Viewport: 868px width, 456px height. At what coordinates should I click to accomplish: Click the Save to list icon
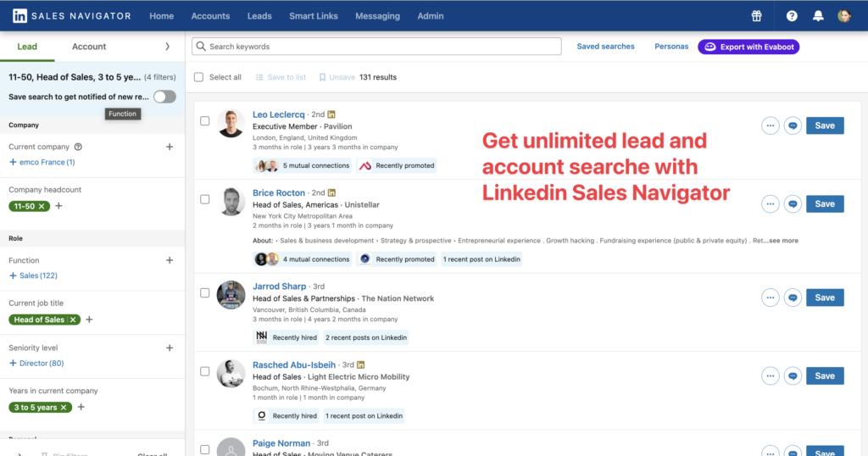tap(259, 77)
